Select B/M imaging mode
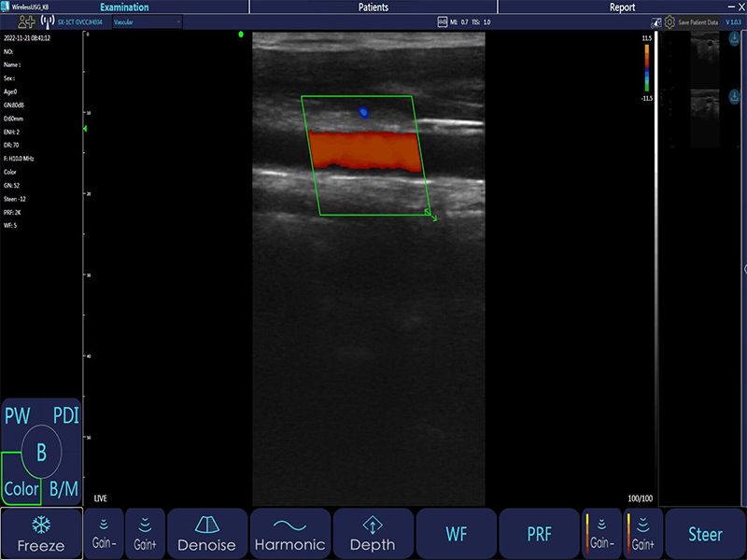 [x=64, y=488]
